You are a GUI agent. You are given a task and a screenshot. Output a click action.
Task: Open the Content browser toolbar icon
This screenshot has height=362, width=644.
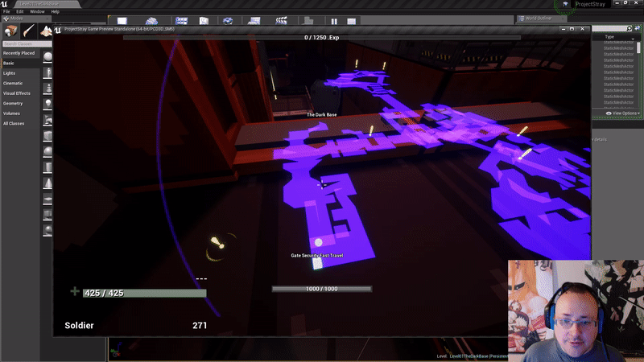pos(182,21)
